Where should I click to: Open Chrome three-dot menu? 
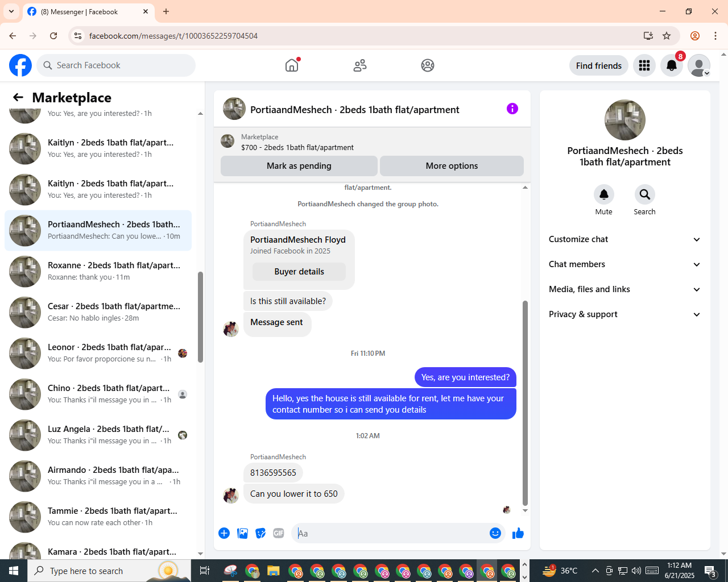tap(715, 36)
